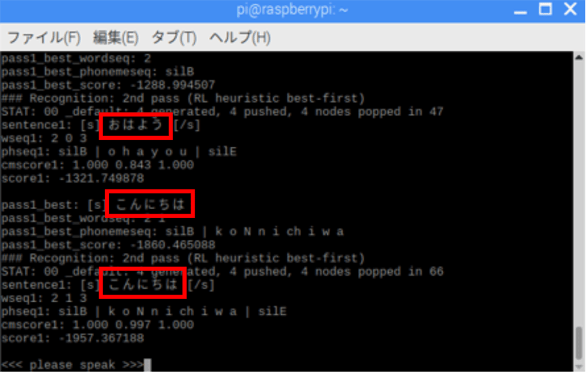Click the empty scrollbar track above thumb

(580, 193)
